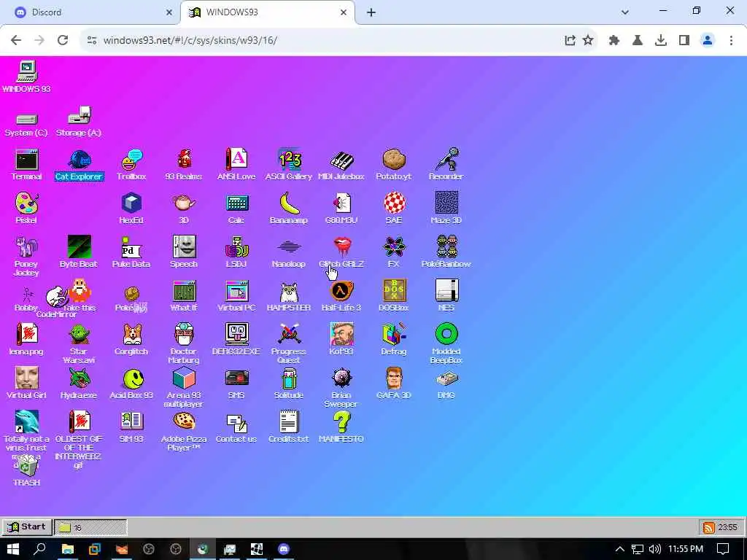
Task: Open the Progress Quest icon
Action: tap(289, 335)
